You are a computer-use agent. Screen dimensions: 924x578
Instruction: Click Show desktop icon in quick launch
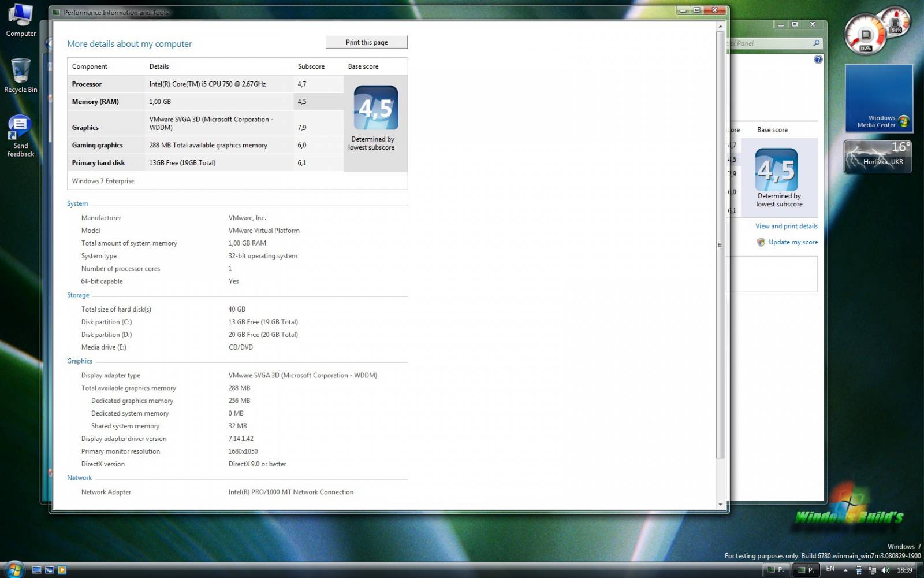pos(37,570)
